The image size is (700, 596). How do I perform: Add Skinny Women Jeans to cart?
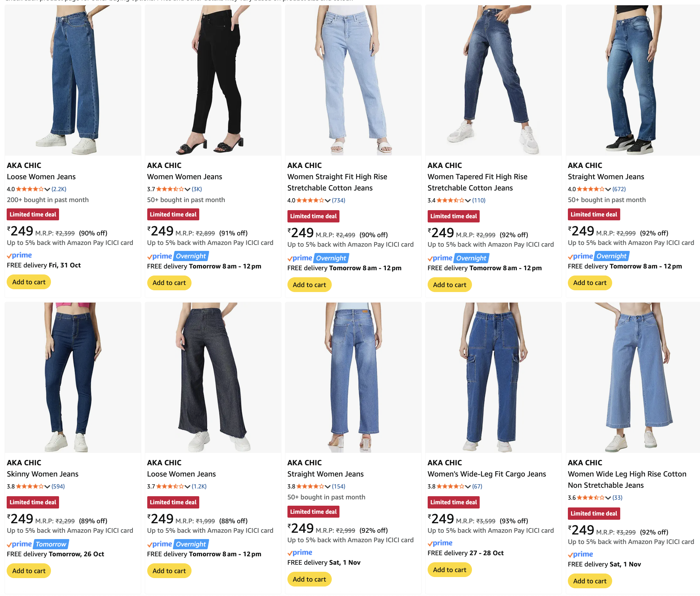[29, 571]
